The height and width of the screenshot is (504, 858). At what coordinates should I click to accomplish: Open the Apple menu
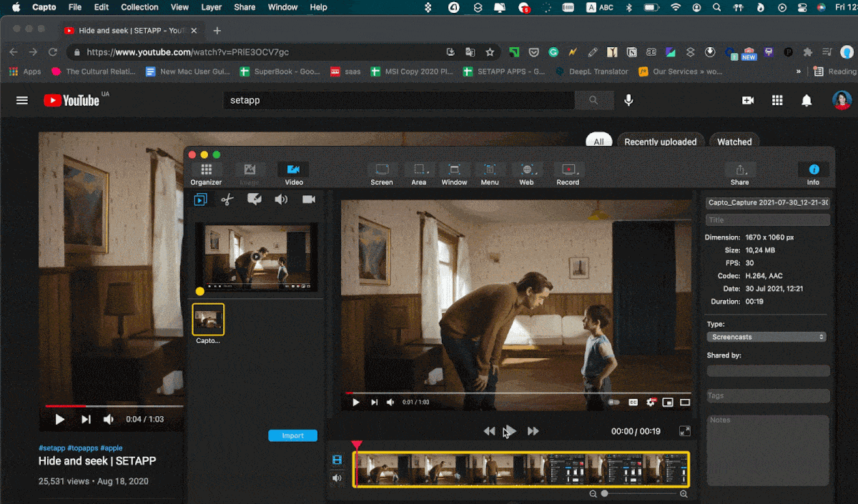pyautogui.click(x=16, y=7)
